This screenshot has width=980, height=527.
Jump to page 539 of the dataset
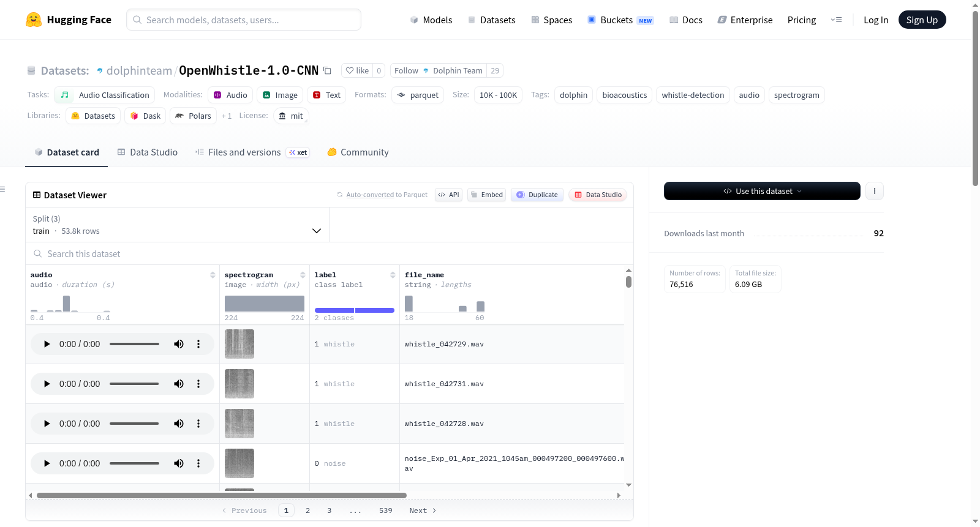pos(386,510)
